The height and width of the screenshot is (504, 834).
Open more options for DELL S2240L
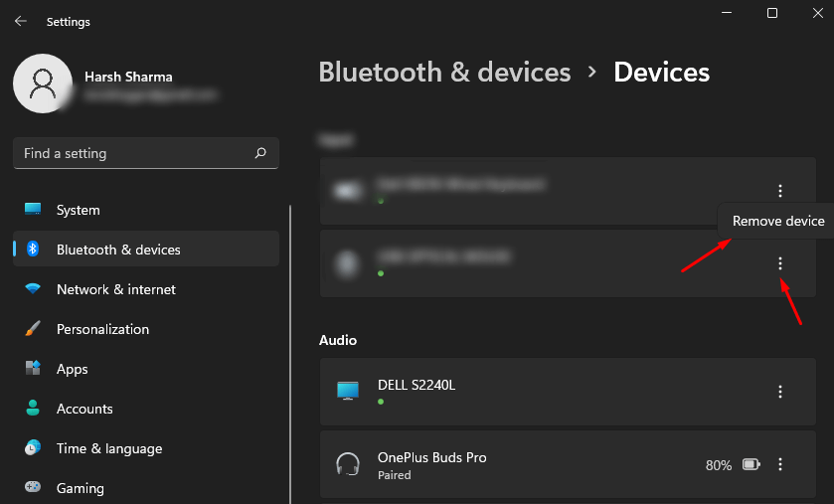click(780, 392)
